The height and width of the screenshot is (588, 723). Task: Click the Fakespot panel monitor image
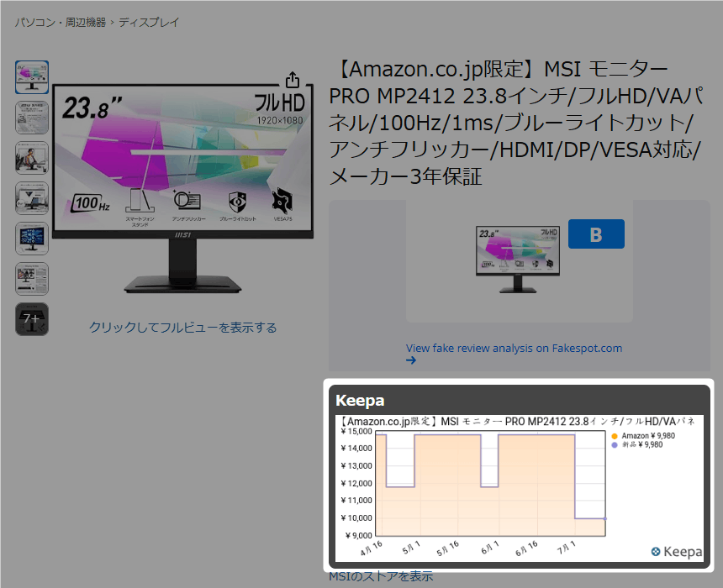[x=518, y=260]
